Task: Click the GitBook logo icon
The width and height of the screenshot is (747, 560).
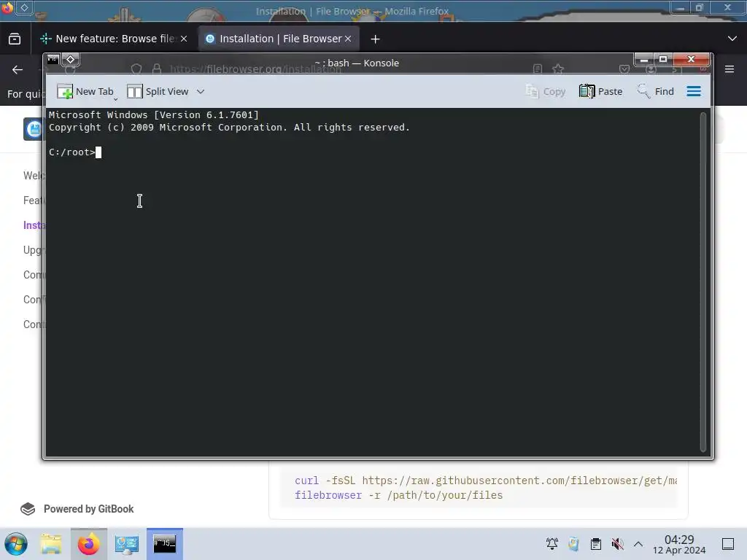Action: pyautogui.click(x=28, y=509)
